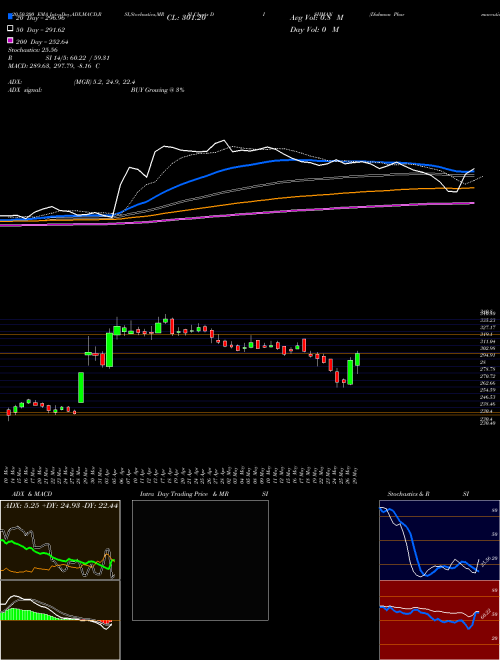Click the magenta 200 Day legend swatch
Viewport: 500px width, 660px height.
tap(10, 41)
